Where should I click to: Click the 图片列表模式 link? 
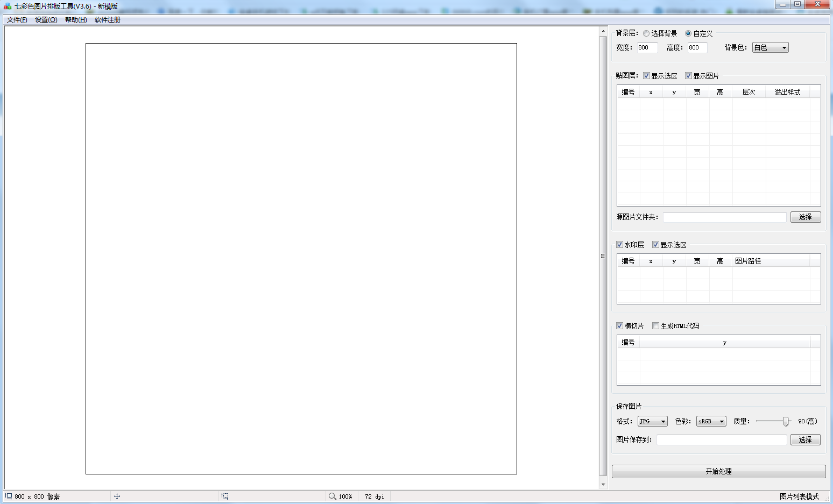click(799, 496)
